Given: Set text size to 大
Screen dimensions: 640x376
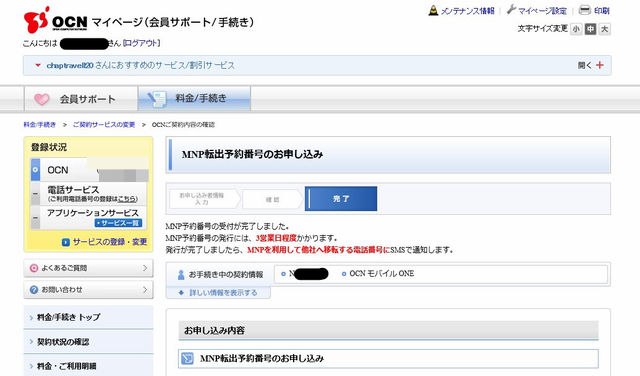Looking at the screenshot, I should point(604,29).
